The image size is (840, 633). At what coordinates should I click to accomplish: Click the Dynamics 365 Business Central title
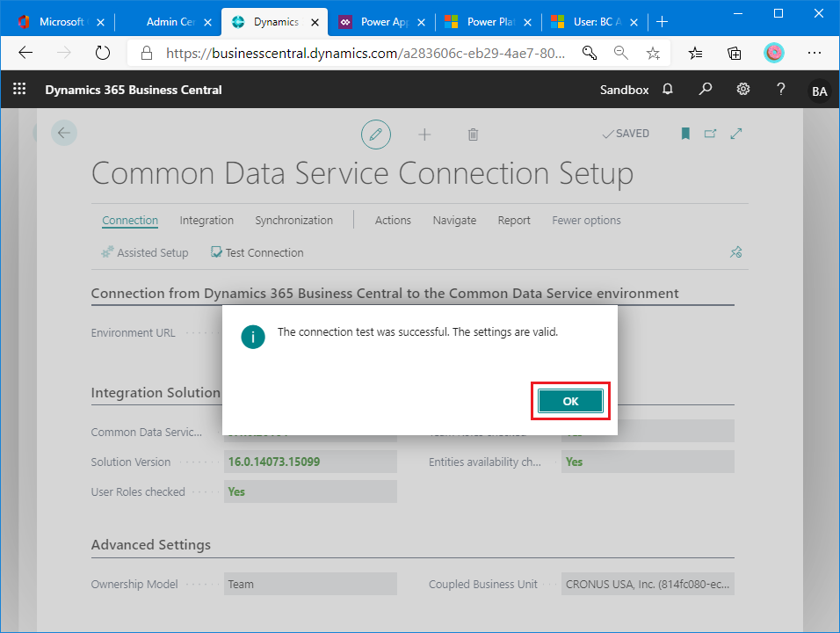tap(134, 90)
